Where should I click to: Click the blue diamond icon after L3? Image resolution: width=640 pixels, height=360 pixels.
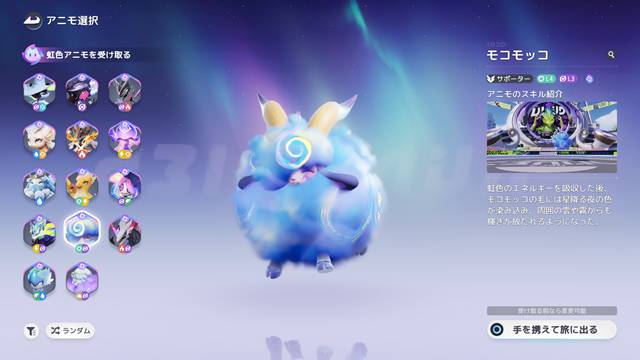pos(589,79)
